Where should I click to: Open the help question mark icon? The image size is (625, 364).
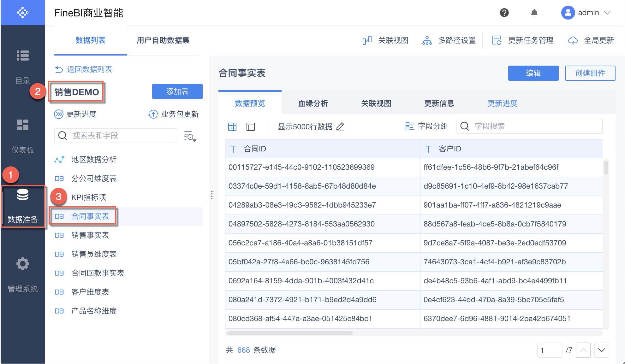coord(504,13)
